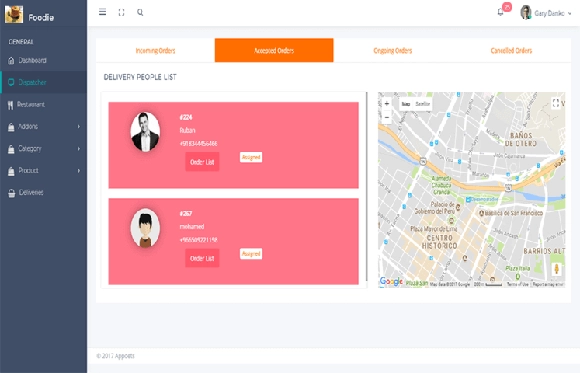Zoom in on the map

pyautogui.click(x=387, y=104)
